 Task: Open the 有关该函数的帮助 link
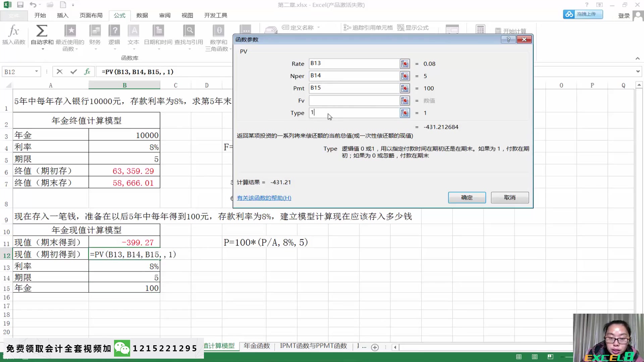coord(264,198)
